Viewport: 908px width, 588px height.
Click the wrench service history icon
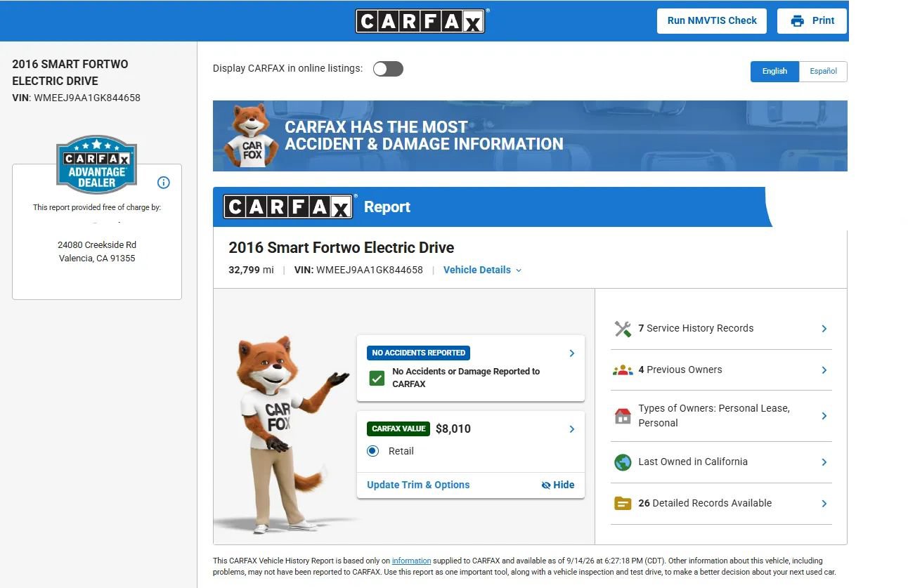[x=623, y=329]
